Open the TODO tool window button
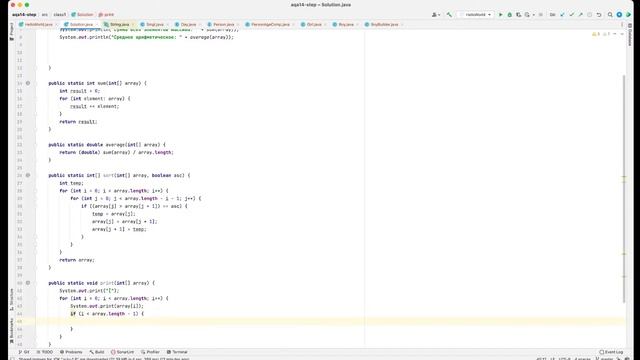The height and width of the screenshot is (360, 640). pyautogui.click(x=45, y=352)
